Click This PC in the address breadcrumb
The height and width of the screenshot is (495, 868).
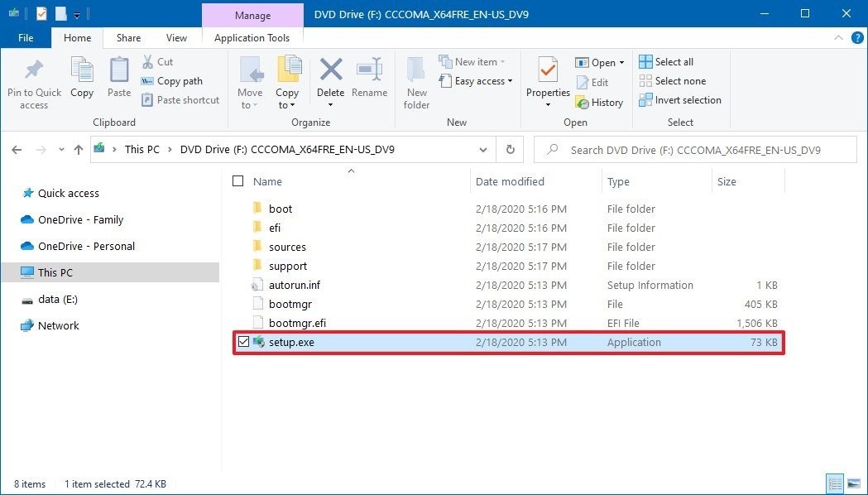(141, 150)
